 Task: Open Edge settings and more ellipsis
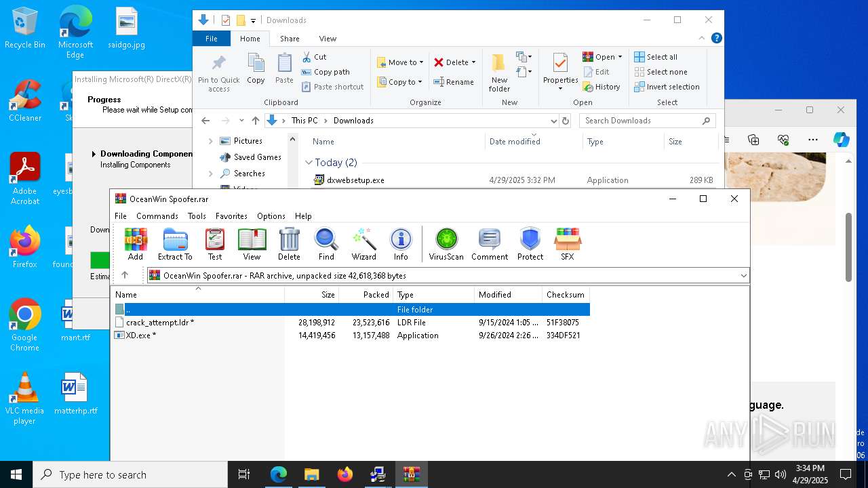813,140
